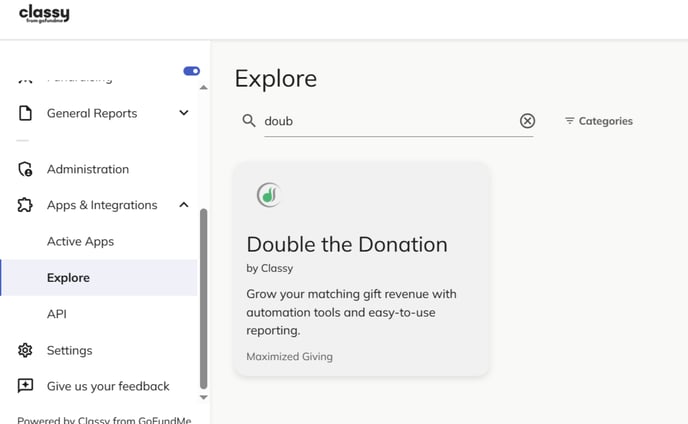This screenshot has height=424, width=688.
Task: Clear the search with the X button
Action: coord(527,121)
